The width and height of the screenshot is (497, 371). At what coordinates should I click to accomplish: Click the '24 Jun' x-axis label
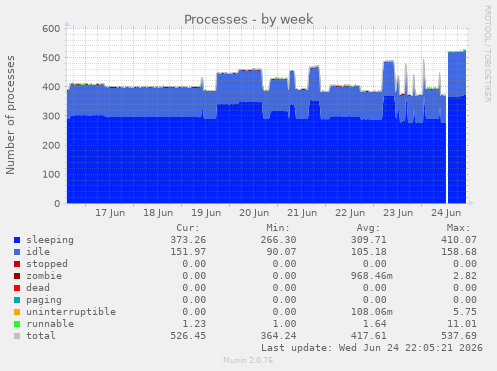coord(446,213)
